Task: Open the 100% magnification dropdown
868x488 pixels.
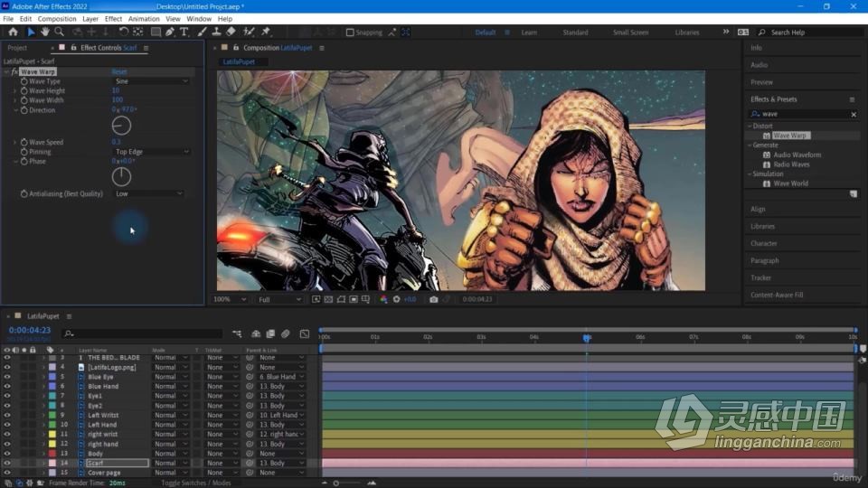Action: click(230, 299)
